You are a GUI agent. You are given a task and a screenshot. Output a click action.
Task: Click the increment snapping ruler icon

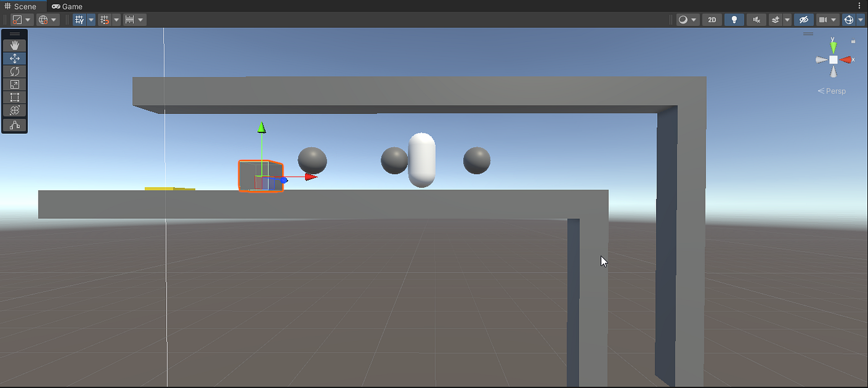130,20
